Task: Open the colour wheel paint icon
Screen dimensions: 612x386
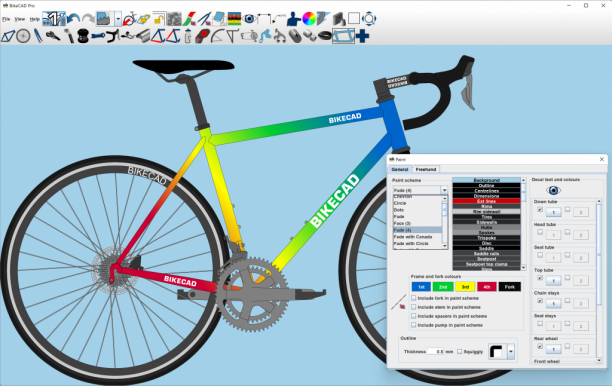Action: point(309,18)
